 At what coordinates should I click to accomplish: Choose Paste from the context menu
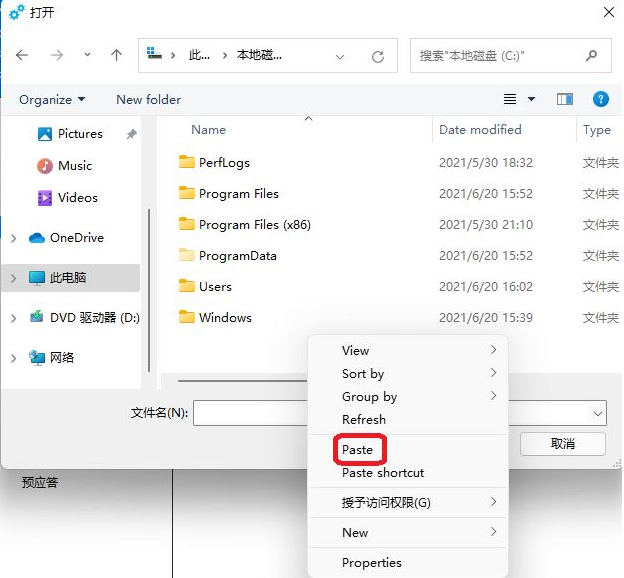point(357,450)
